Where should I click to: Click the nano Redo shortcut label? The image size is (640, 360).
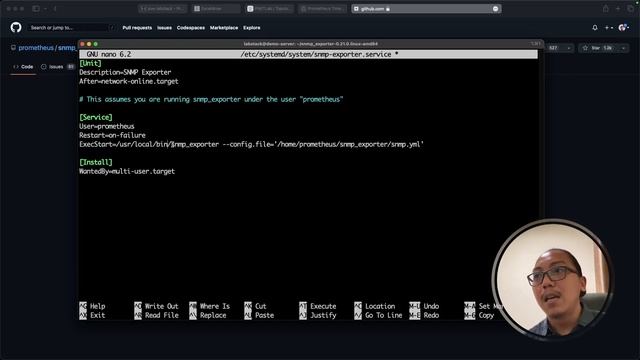pos(431,315)
